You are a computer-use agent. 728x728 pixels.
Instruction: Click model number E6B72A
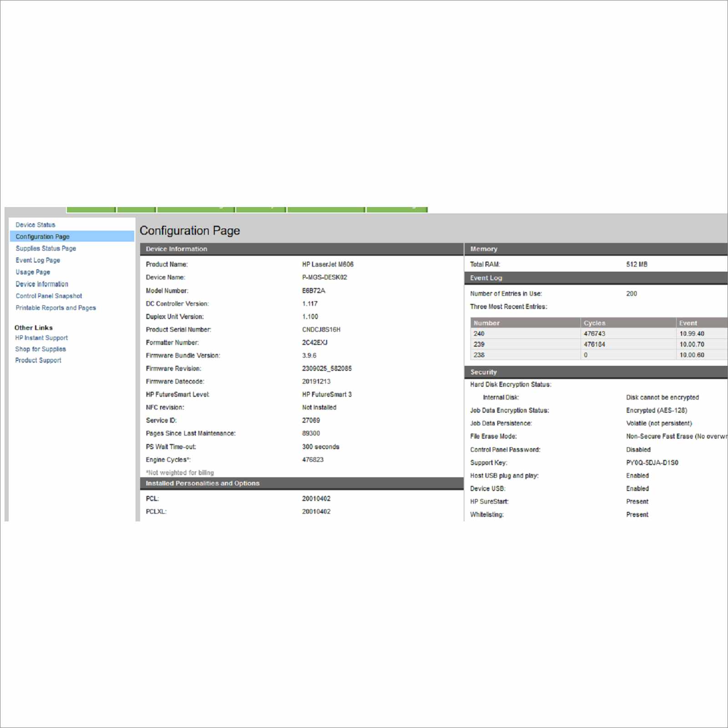tap(313, 290)
